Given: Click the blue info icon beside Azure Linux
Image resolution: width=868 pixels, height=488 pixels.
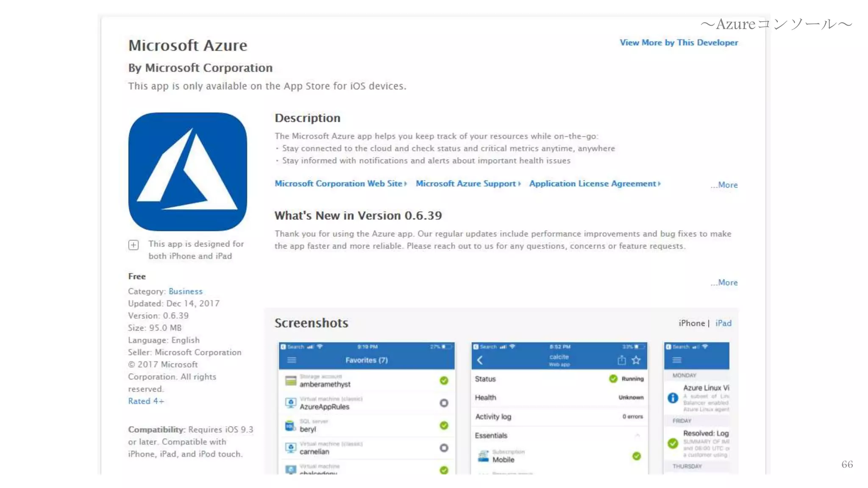Looking at the screenshot, I should pos(673,398).
